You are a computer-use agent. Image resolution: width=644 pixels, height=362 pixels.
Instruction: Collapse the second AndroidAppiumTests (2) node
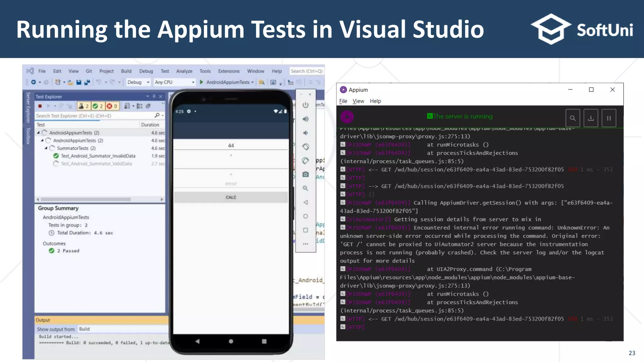(42, 140)
